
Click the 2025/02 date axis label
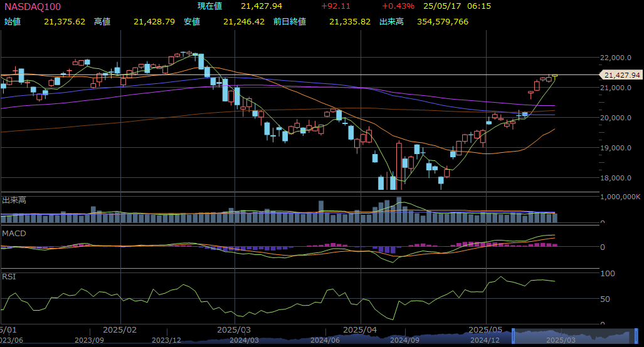coord(120,329)
